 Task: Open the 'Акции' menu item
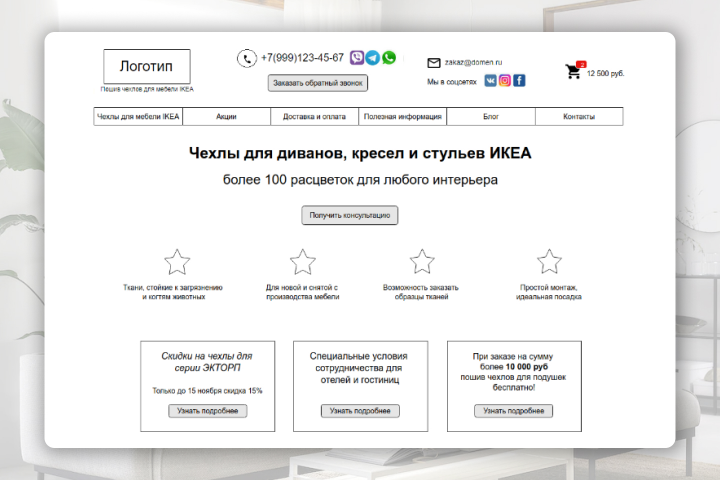point(226,117)
